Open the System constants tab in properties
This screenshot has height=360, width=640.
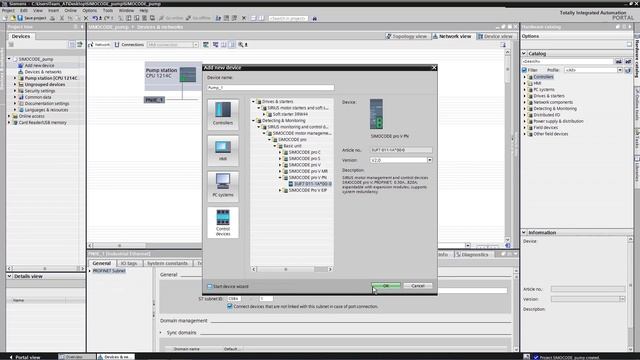pos(167,263)
